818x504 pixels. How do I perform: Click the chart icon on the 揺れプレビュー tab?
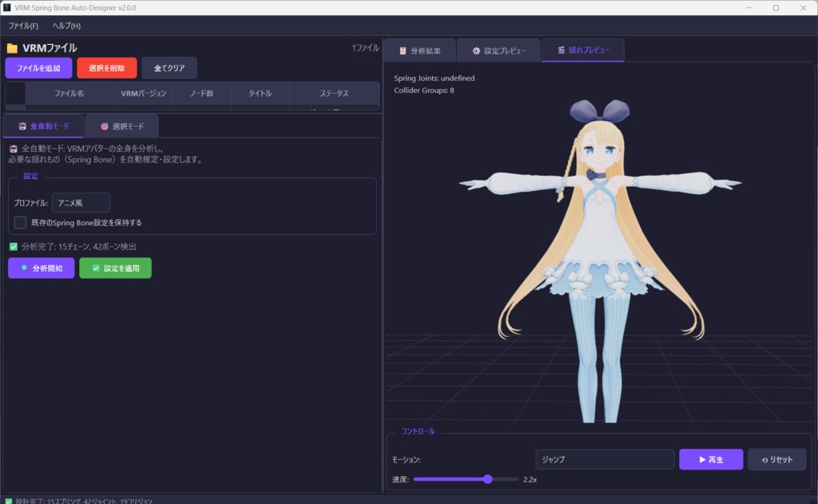(x=562, y=50)
